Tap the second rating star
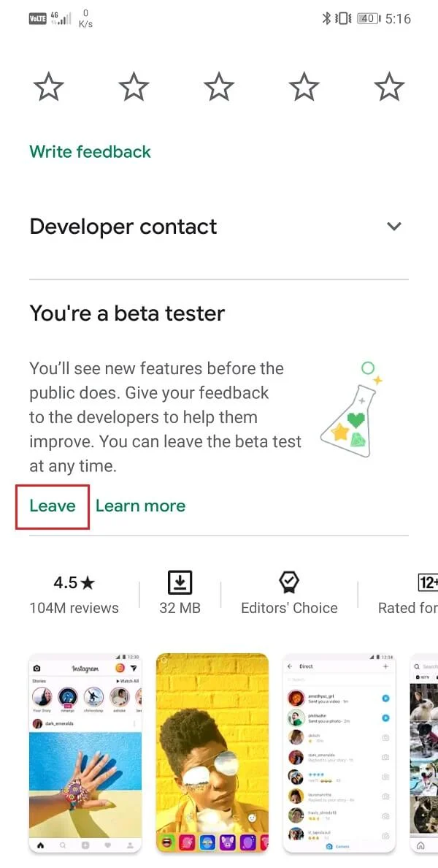 pyautogui.click(x=133, y=86)
